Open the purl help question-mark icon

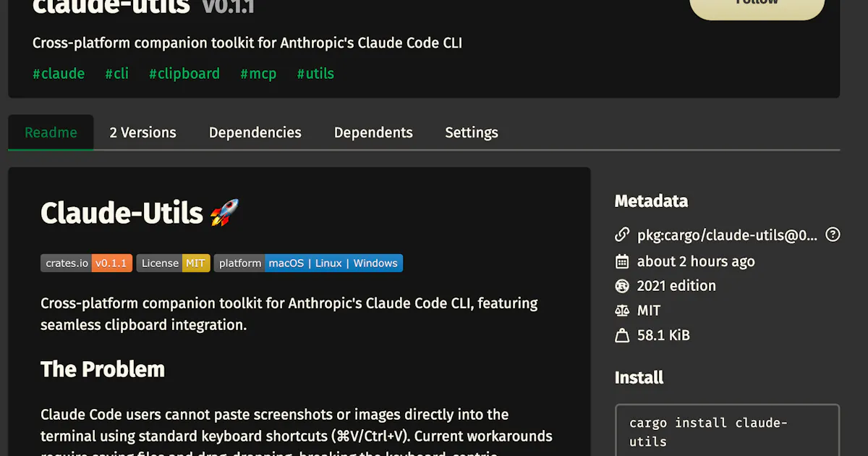833,235
